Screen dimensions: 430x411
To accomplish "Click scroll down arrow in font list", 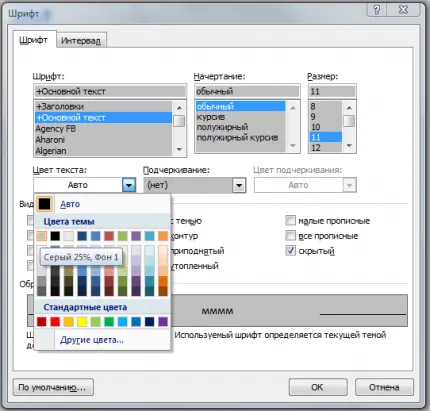I will (179, 149).
